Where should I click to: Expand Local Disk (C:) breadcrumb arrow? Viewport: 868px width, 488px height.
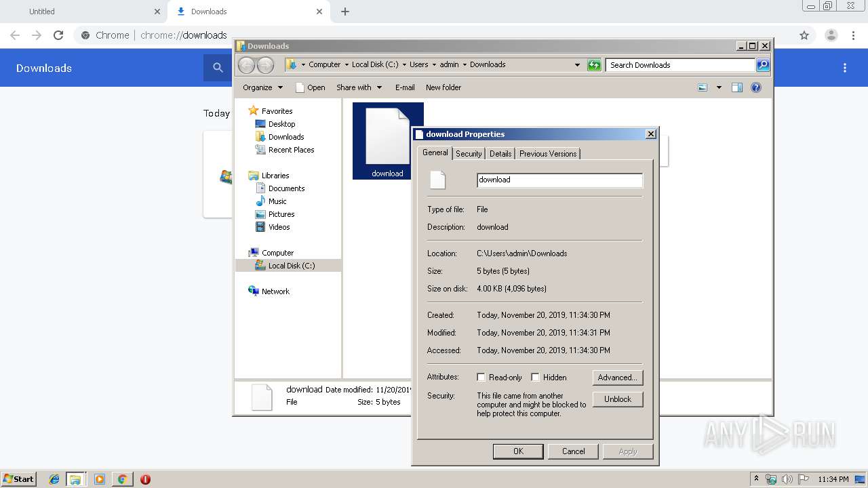click(x=403, y=65)
